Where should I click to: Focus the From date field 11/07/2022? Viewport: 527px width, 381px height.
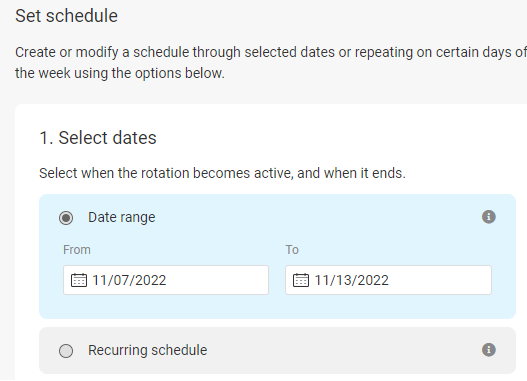coord(166,280)
